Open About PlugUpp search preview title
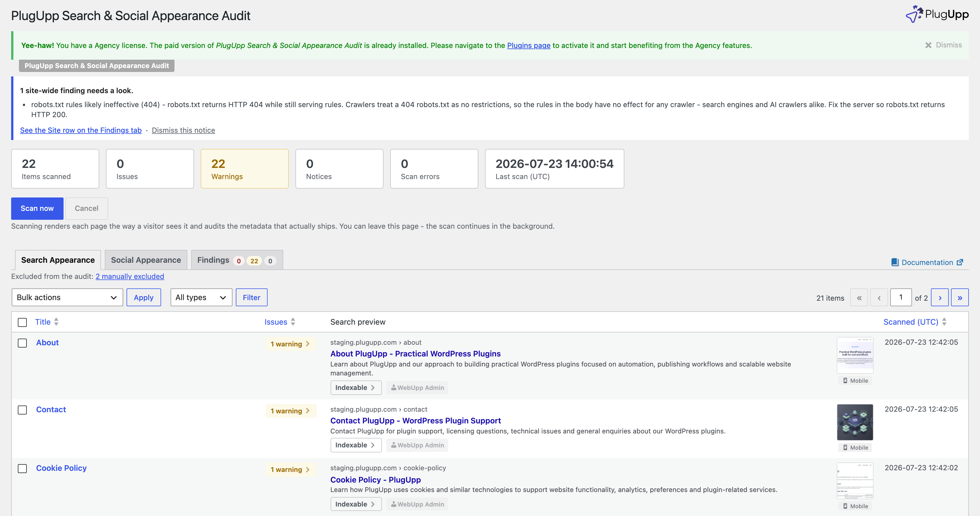The image size is (980, 516). pyautogui.click(x=415, y=354)
